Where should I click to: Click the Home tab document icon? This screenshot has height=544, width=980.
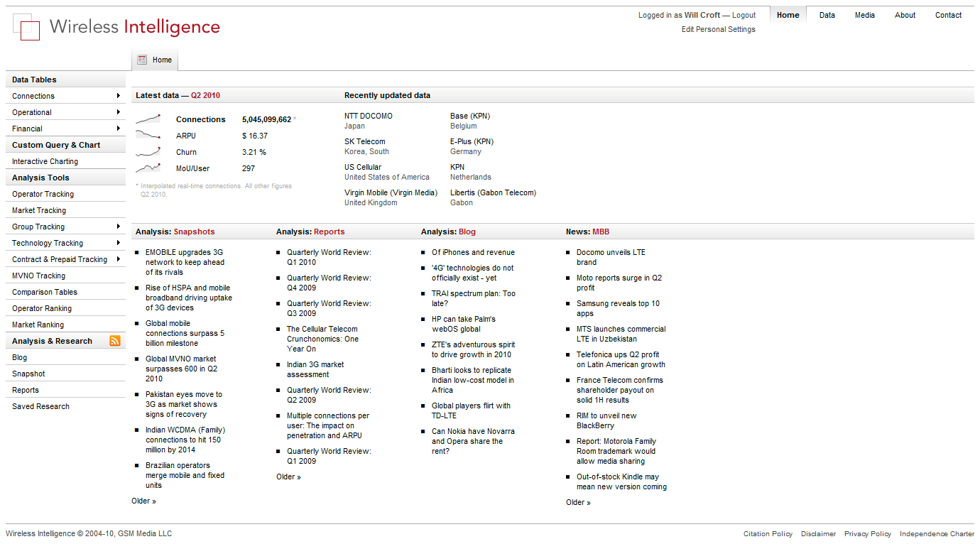click(143, 60)
